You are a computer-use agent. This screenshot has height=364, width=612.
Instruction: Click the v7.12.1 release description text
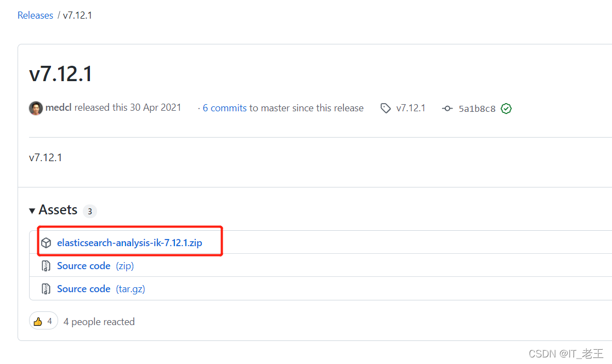click(x=46, y=158)
